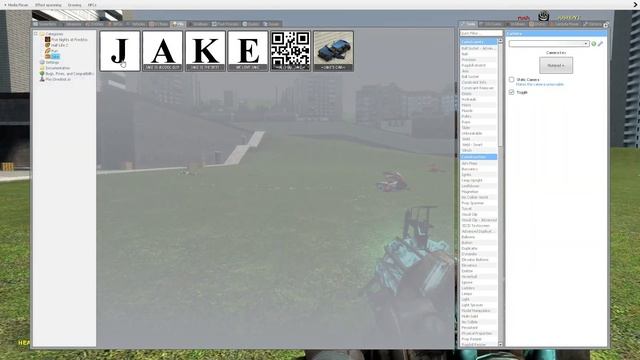Switch to the Saves tab
Image resolution: width=640 pixels, height=360 pixels.
point(272,24)
